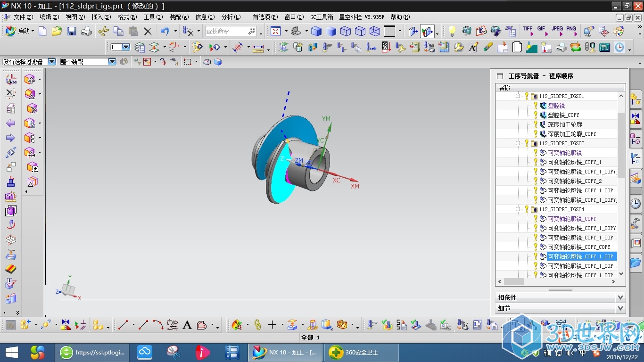Image resolution: width=644 pixels, height=362 pixels.
Task: Select the text A tool in bottom toolbar
Action: 187,325
